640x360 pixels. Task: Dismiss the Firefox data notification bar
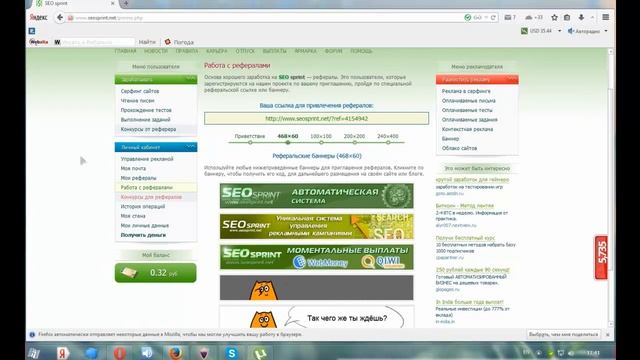(x=607, y=335)
